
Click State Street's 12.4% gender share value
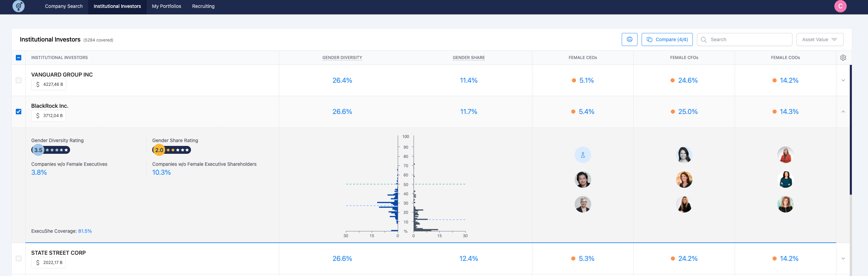click(469, 258)
